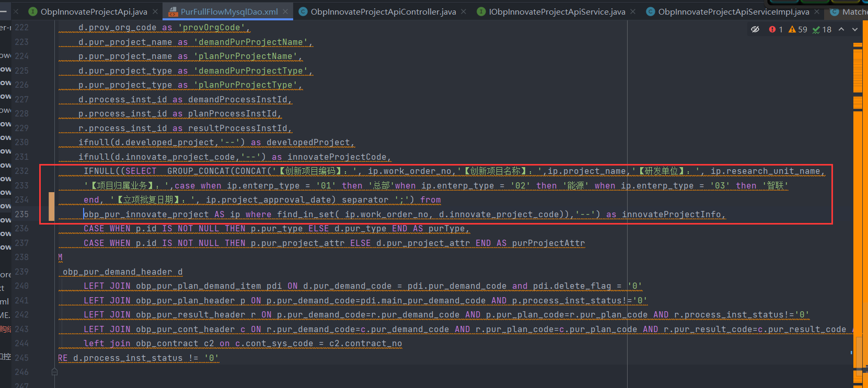Close the ObpInnovateProjectApi.java tab

(x=156, y=11)
